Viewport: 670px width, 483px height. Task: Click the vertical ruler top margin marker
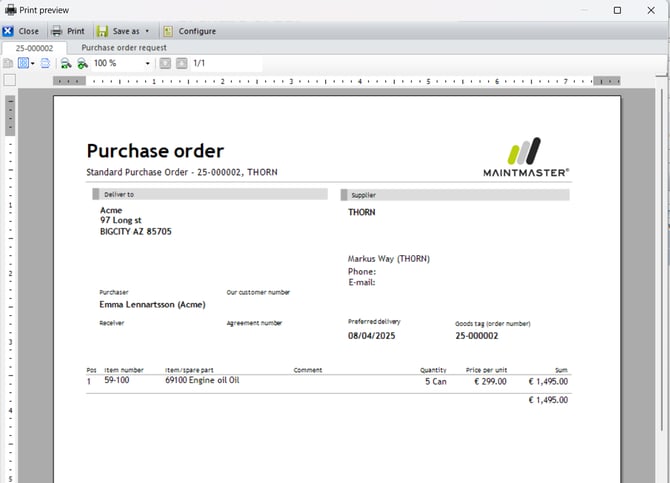[x=10, y=116]
